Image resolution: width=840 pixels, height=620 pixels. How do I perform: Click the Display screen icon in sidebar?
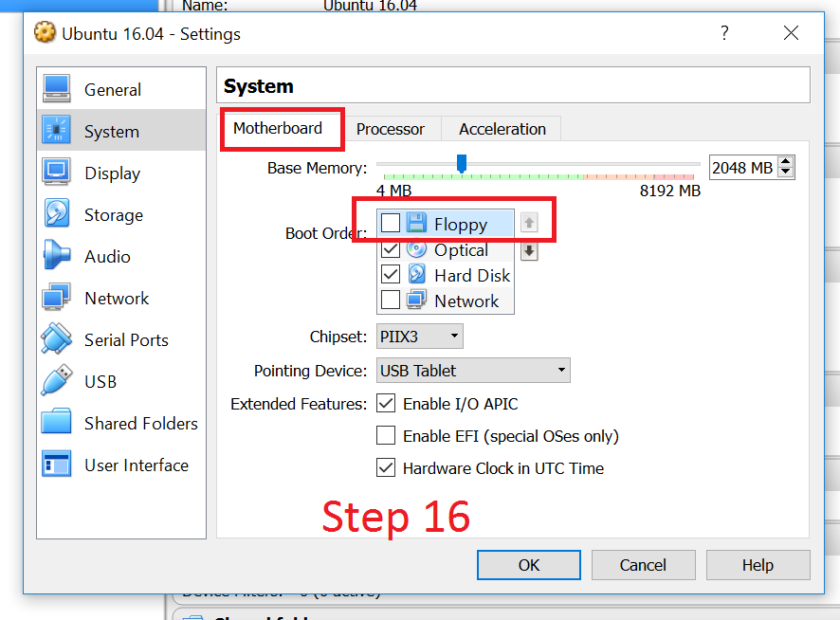(x=56, y=172)
